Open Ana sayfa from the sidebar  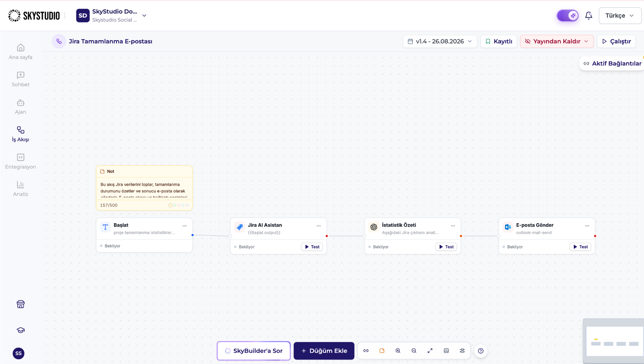pos(20,52)
